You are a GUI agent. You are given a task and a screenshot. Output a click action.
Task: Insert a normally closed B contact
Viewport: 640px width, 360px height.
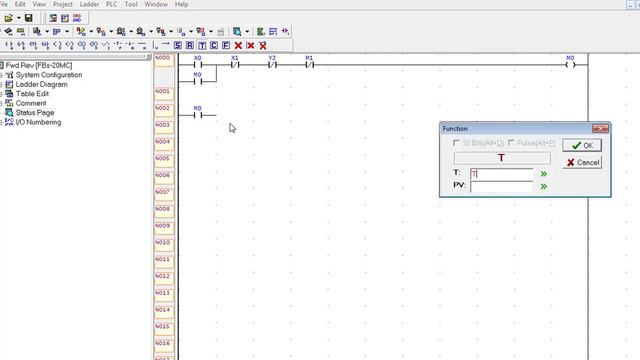pyautogui.click(x=21, y=45)
